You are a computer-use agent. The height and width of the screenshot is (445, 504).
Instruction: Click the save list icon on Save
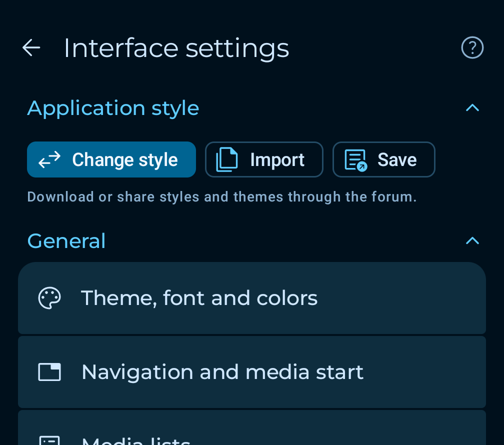pyautogui.click(x=356, y=160)
